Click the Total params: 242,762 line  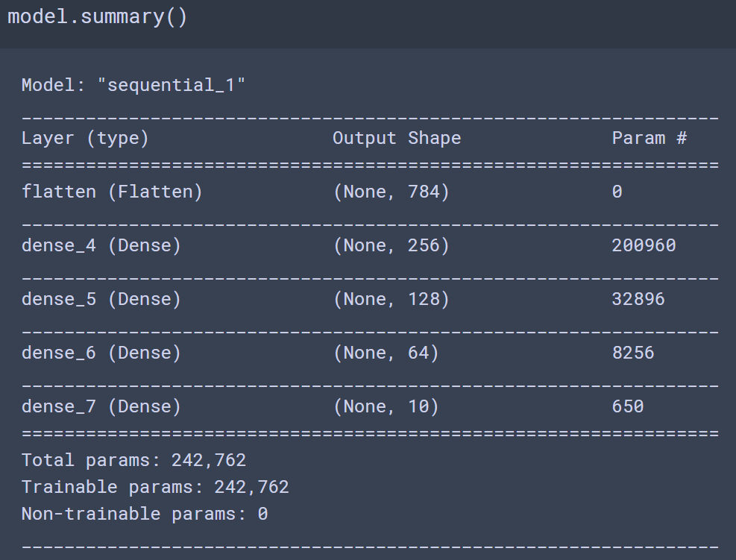[x=133, y=460]
